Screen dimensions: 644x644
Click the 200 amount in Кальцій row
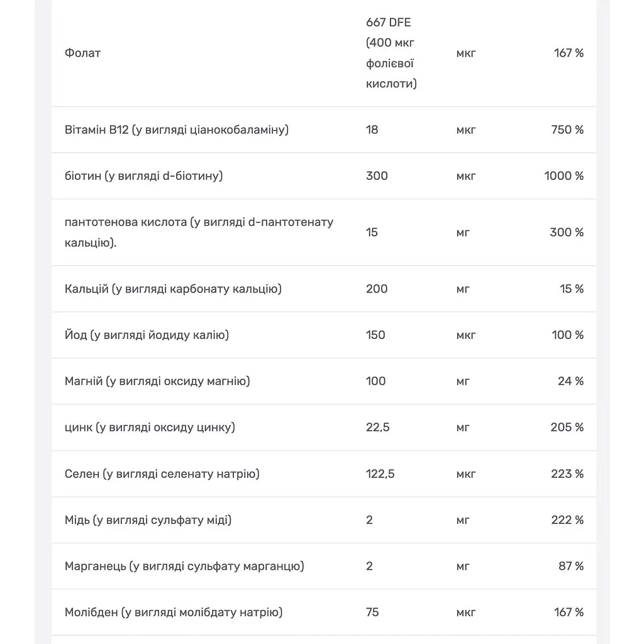[x=377, y=289]
